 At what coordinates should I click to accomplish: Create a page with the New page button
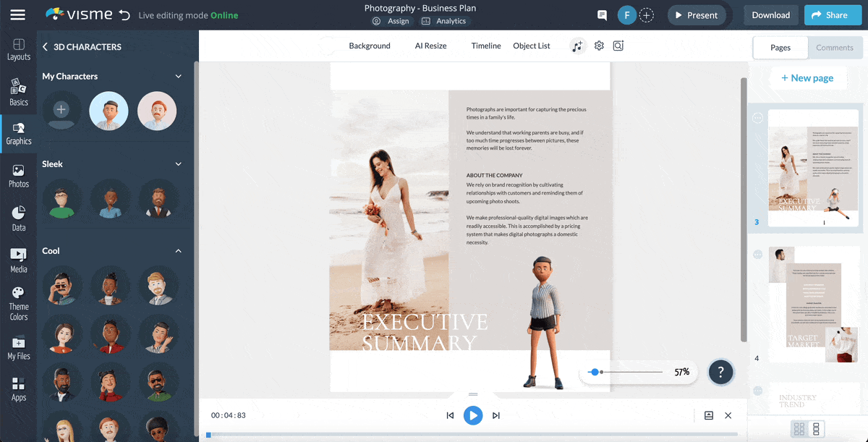(x=809, y=77)
